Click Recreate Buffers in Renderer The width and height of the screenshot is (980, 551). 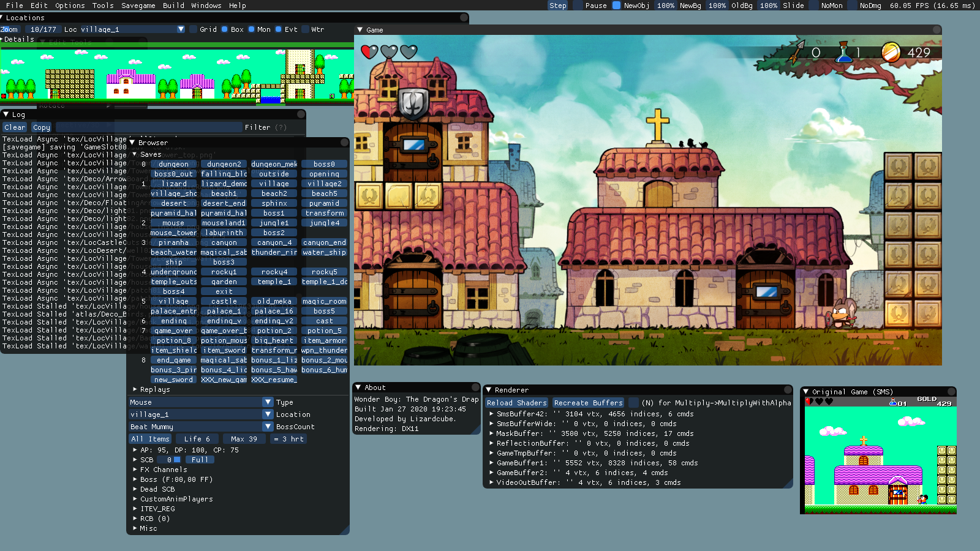point(589,403)
